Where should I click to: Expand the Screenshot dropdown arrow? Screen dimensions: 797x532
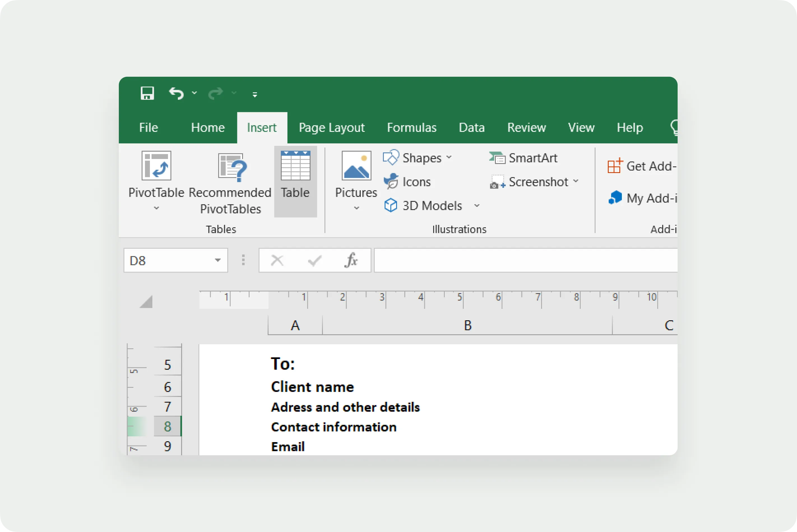coord(576,181)
